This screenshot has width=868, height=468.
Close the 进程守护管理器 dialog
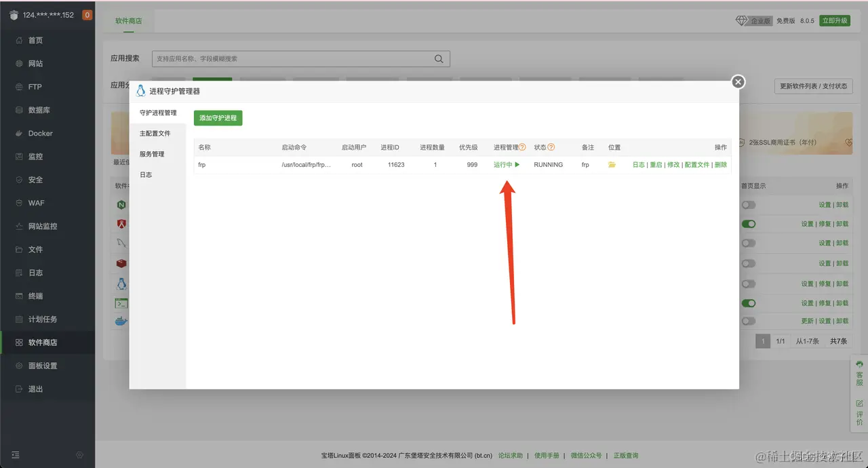coord(738,81)
